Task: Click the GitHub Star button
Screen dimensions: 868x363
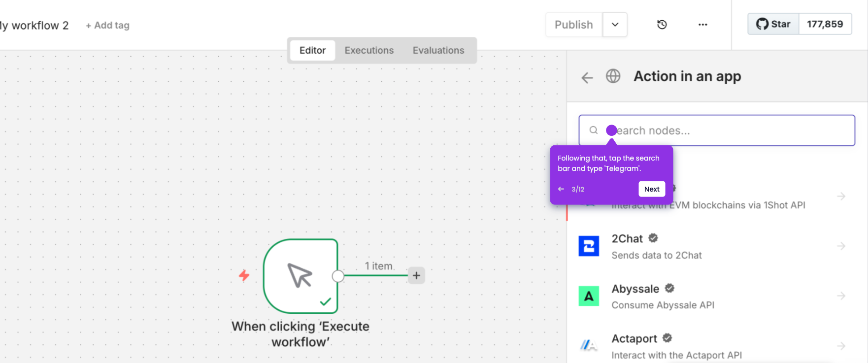Action: pyautogui.click(x=773, y=24)
